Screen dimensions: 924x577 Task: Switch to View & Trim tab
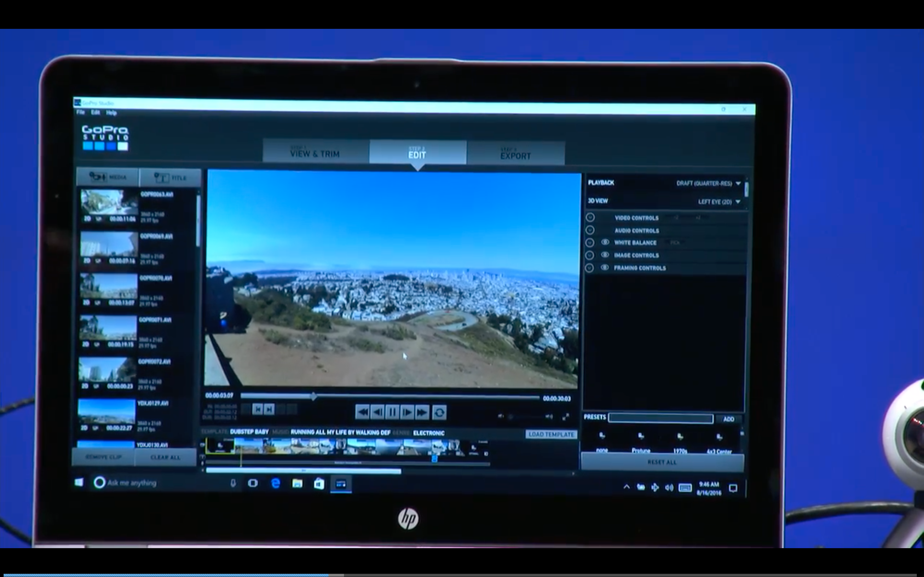pos(315,152)
